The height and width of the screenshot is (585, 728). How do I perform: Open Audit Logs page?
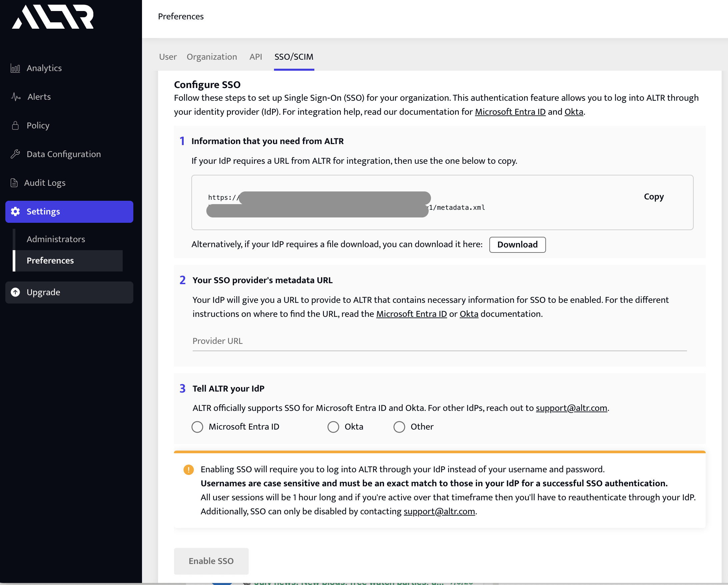point(45,183)
